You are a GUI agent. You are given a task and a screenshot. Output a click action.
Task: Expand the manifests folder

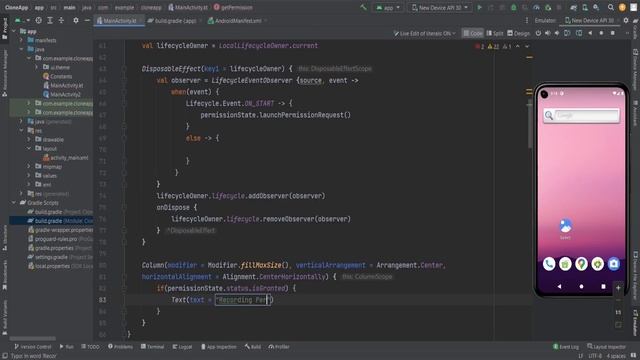point(21,40)
